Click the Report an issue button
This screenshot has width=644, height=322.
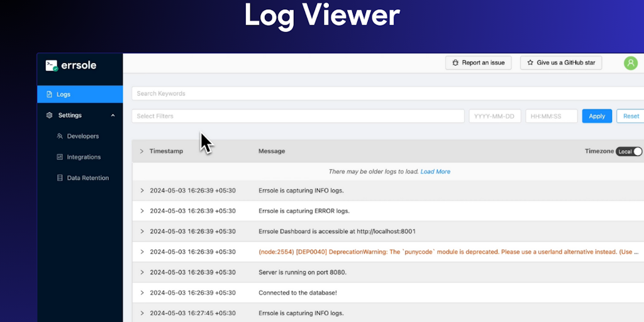click(479, 63)
